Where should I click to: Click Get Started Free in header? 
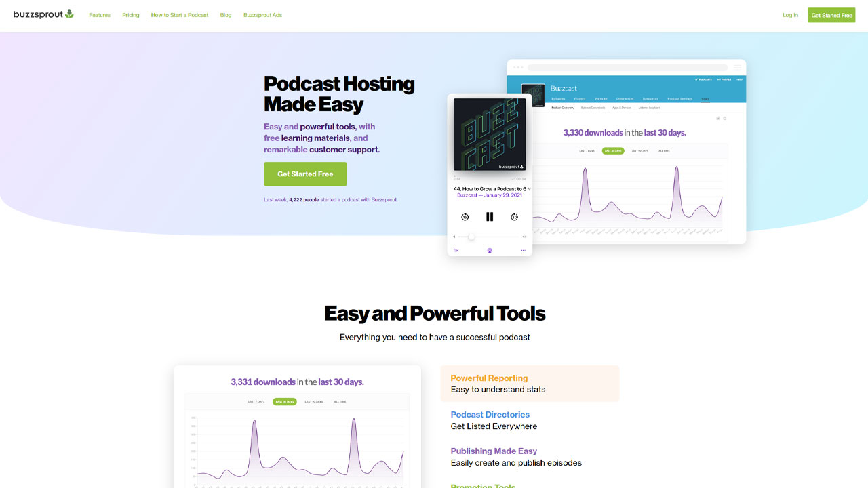point(832,15)
